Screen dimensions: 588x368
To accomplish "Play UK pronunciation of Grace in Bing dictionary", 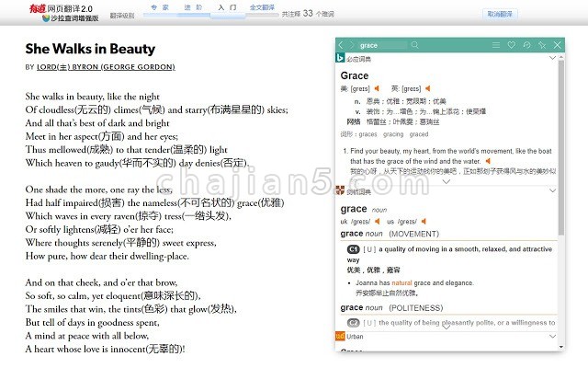I will pyautogui.click(x=427, y=88).
